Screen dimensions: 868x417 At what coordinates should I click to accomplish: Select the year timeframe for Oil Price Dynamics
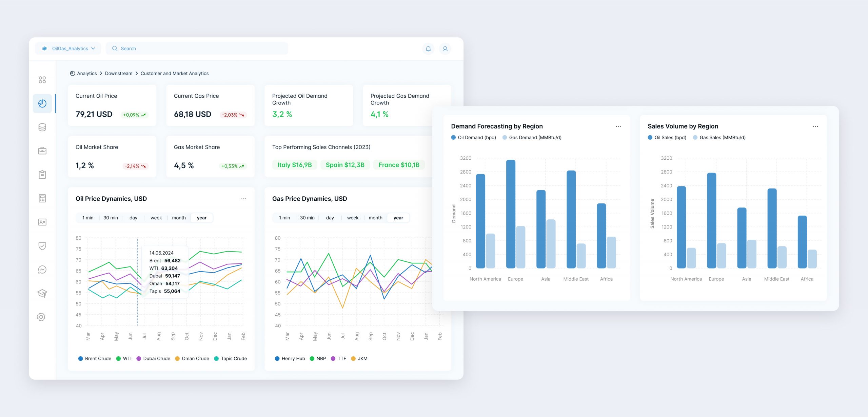point(201,217)
